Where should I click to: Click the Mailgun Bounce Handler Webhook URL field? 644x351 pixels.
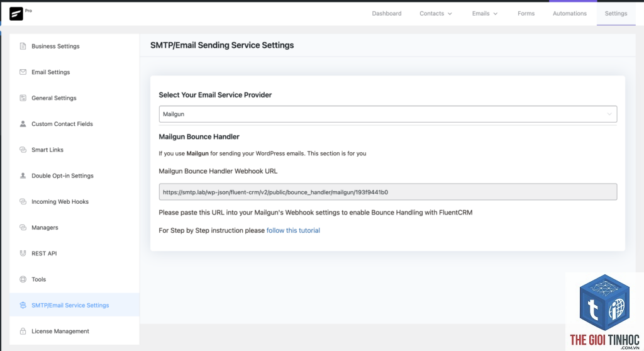pos(387,192)
